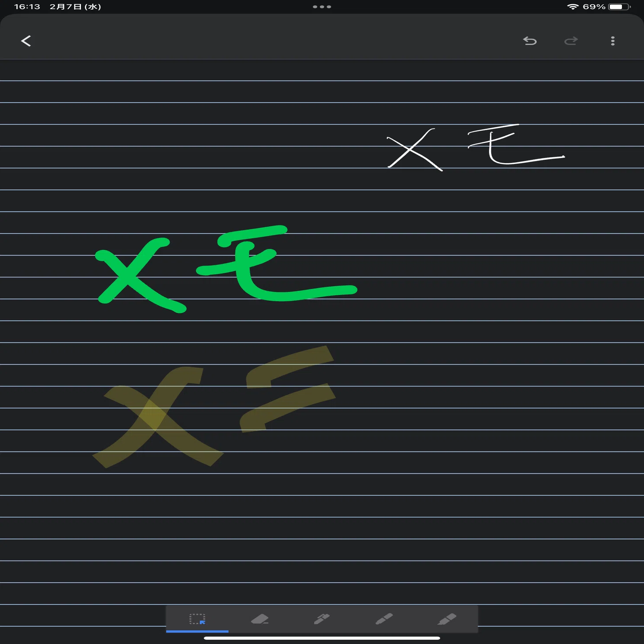
Task: Activate the marker tool
Action: pyautogui.click(x=384, y=619)
